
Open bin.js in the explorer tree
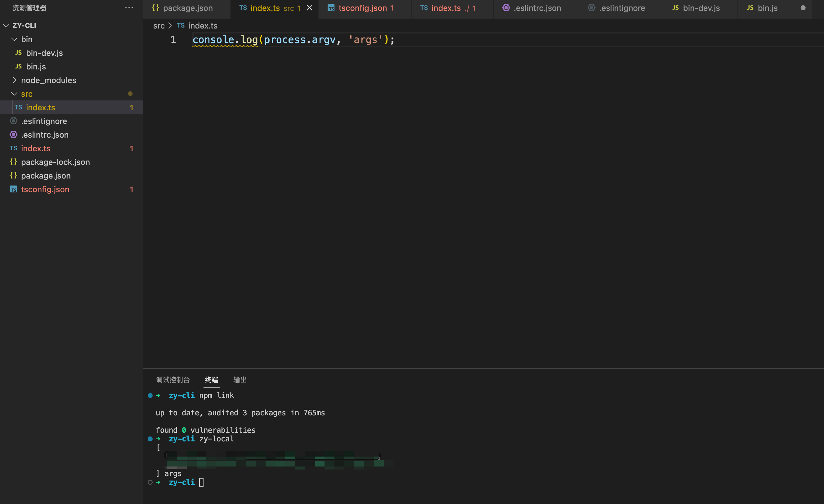[x=36, y=67]
